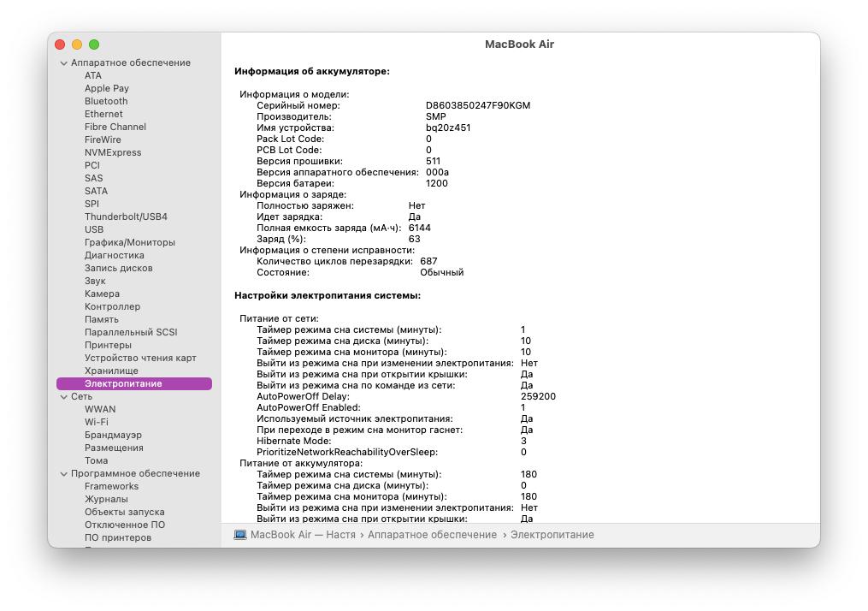This screenshot has width=868, height=611.
Task: Click the battery serial number value
Action: click(477, 105)
